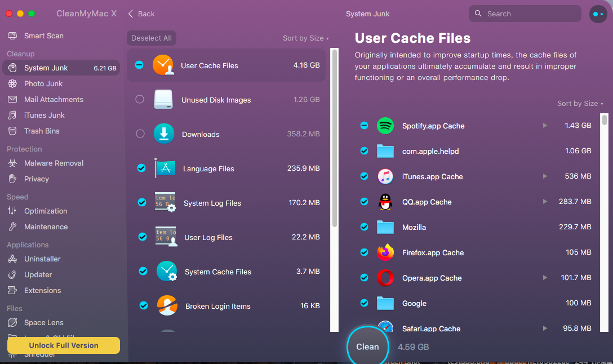The width and height of the screenshot is (613, 364).
Task: Click the Privacy hand icon
Action: point(12,179)
